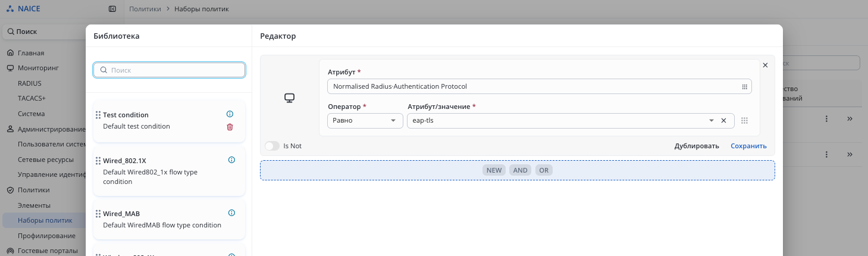Open Наборы политик menu item
This screenshot has width=868, height=256.
click(45, 220)
